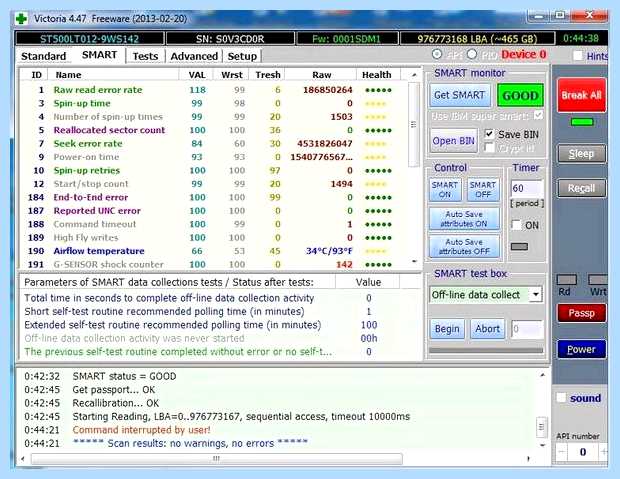620x479 pixels.
Task: Click the gray timer indicator box
Action: [x=519, y=246]
